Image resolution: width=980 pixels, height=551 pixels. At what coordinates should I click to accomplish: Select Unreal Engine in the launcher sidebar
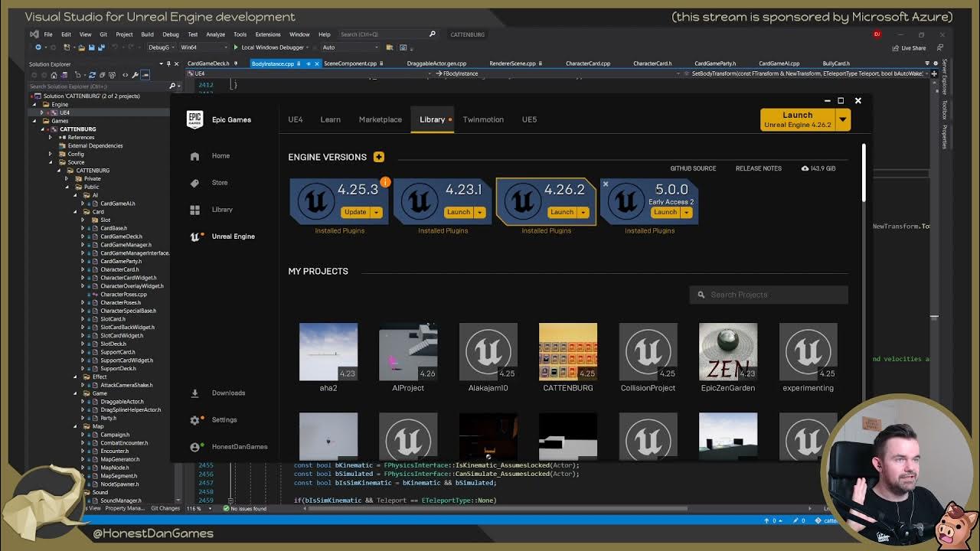pyautogui.click(x=223, y=236)
